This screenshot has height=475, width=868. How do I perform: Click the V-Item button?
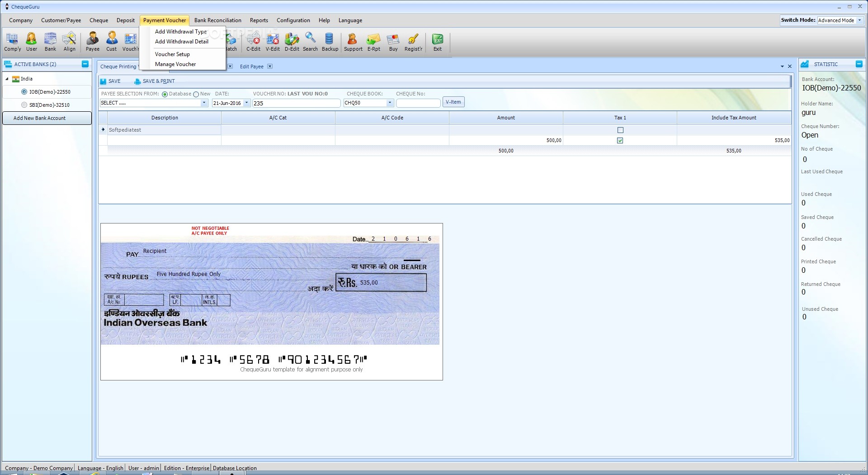[453, 102]
